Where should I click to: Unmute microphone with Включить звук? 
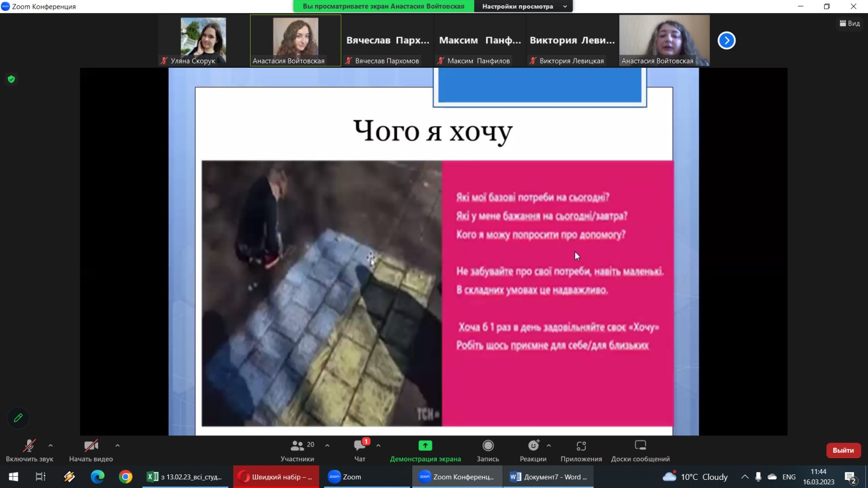click(29, 446)
